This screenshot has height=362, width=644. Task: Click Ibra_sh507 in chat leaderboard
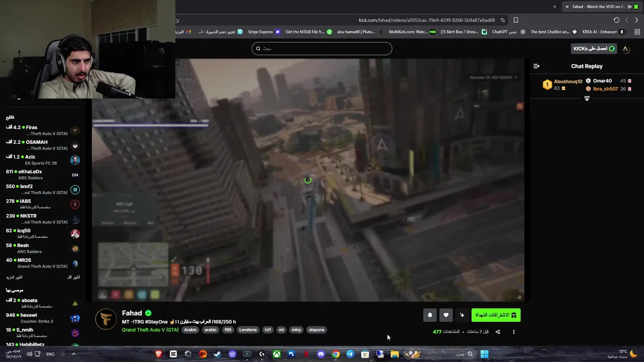click(605, 89)
